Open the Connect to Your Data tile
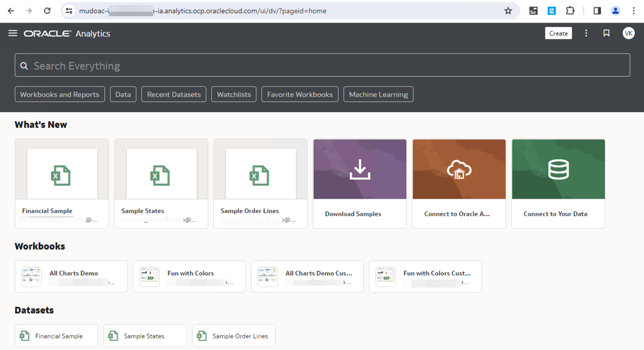 point(558,184)
